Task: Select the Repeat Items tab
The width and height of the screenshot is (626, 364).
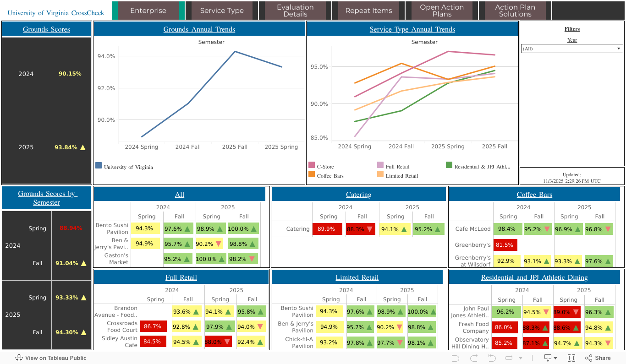Action: [x=368, y=11]
